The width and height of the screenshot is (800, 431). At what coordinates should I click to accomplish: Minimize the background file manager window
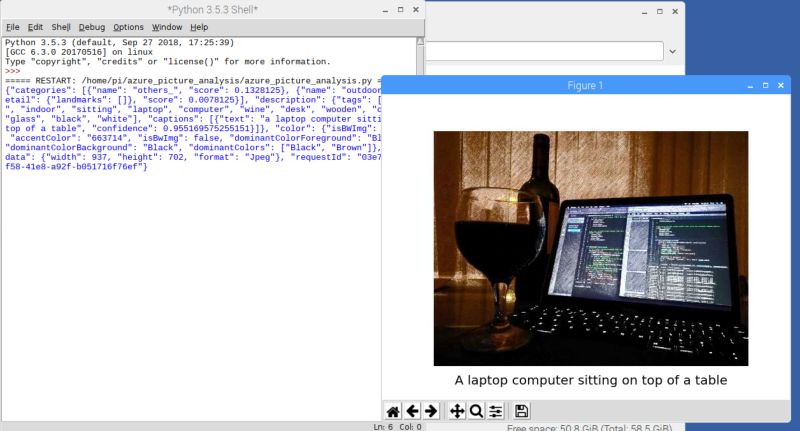(x=645, y=11)
